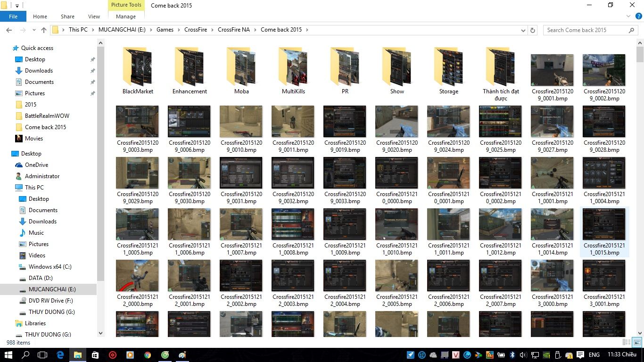Click the Bluetooth tray icon
Viewport: 644px width, 362px height.
(512, 354)
